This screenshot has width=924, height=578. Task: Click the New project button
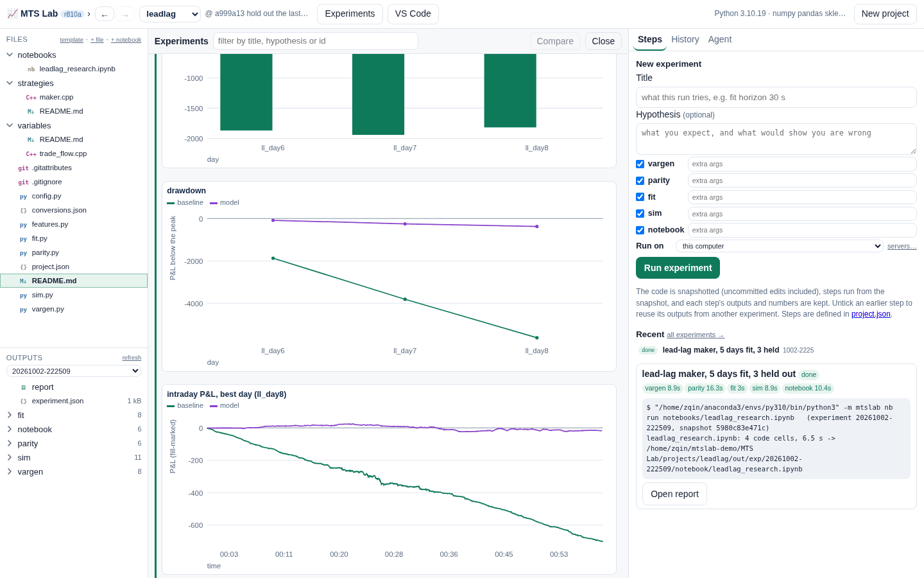(886, 14)
